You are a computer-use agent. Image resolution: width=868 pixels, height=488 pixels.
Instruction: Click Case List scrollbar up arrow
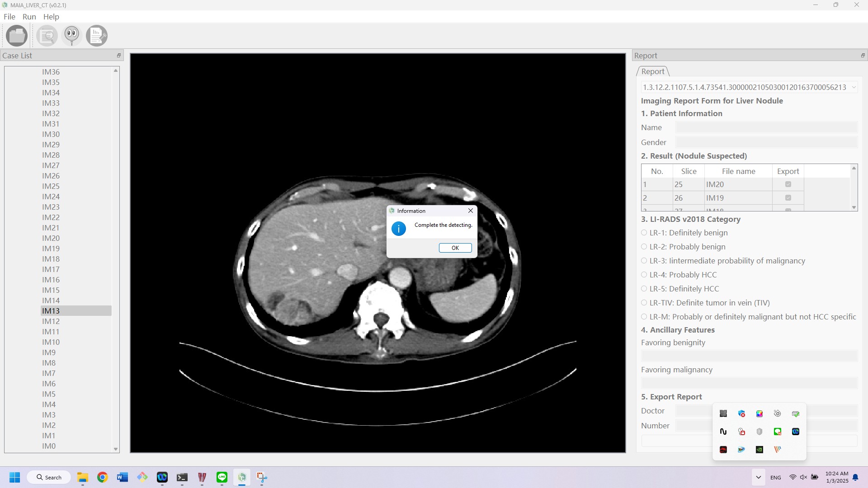tap(116, 70)
